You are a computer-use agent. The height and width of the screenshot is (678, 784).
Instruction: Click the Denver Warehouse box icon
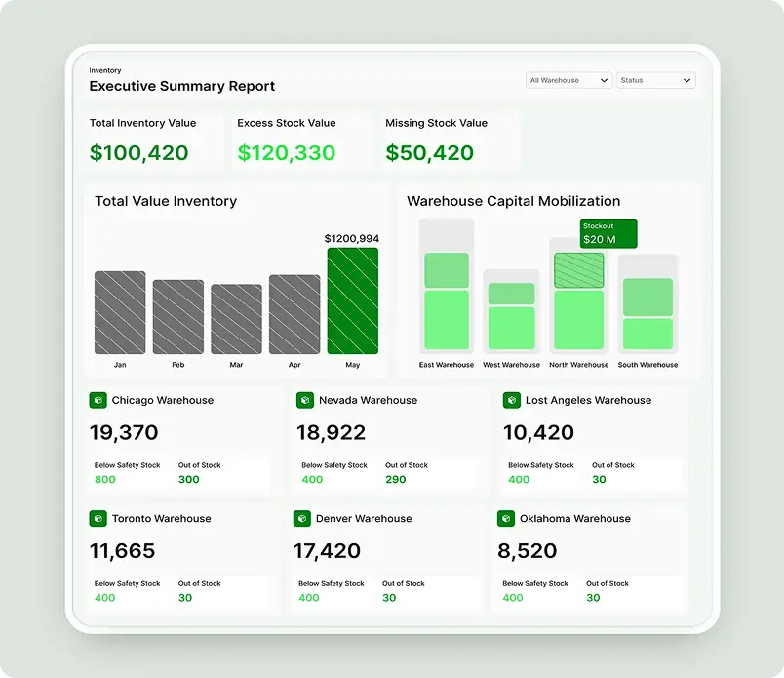pyautogui.click(x=302, y=519)
